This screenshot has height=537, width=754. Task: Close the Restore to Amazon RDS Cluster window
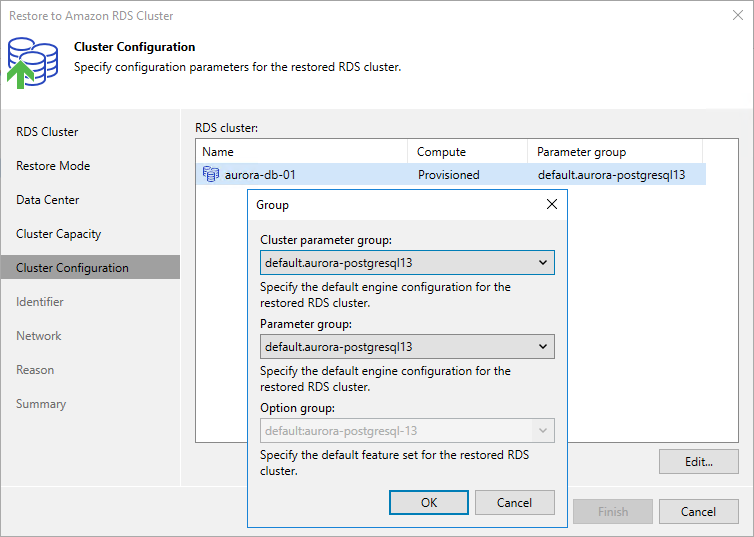pos(737,16)
